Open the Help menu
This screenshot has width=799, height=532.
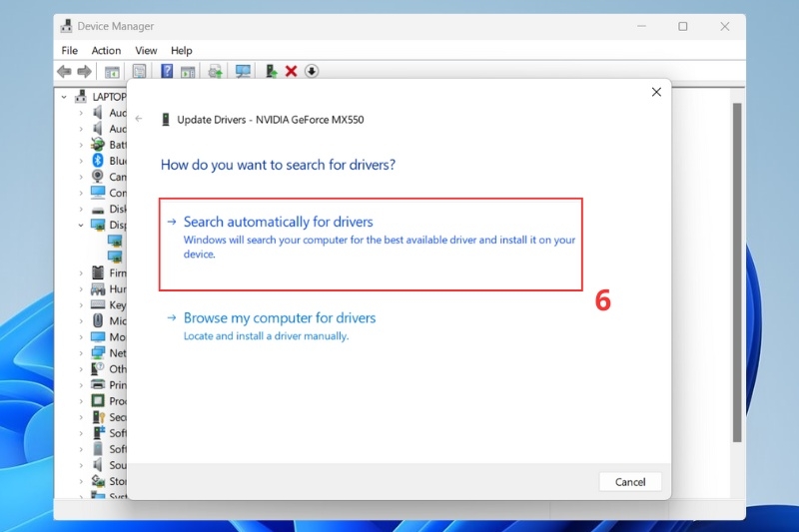tap(182, 50)
